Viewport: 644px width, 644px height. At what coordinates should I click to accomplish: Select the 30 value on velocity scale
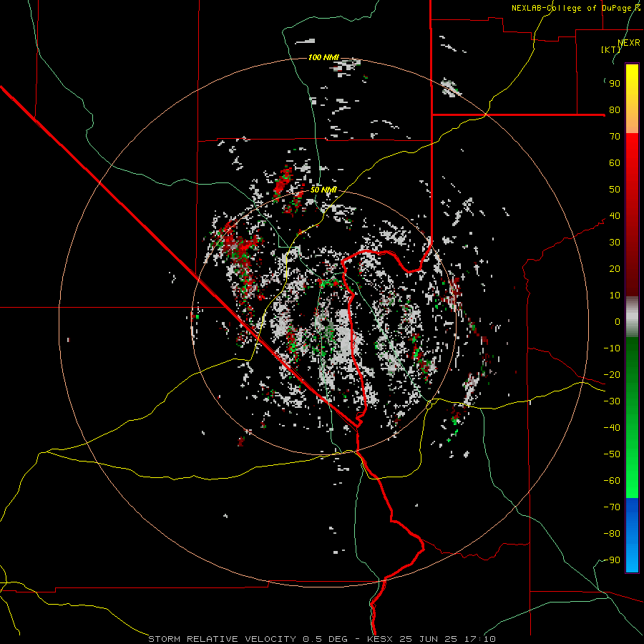tap(615, 243)
